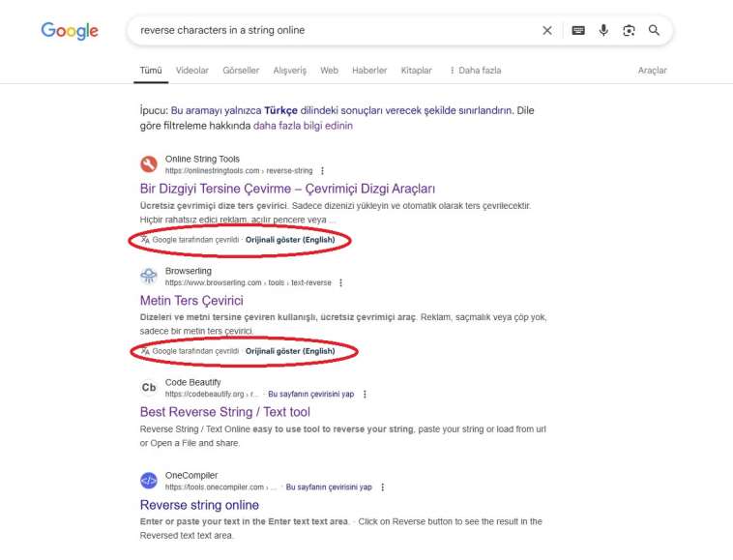
Task: Switch to the Görseller tab
Action: pos(241,71)
